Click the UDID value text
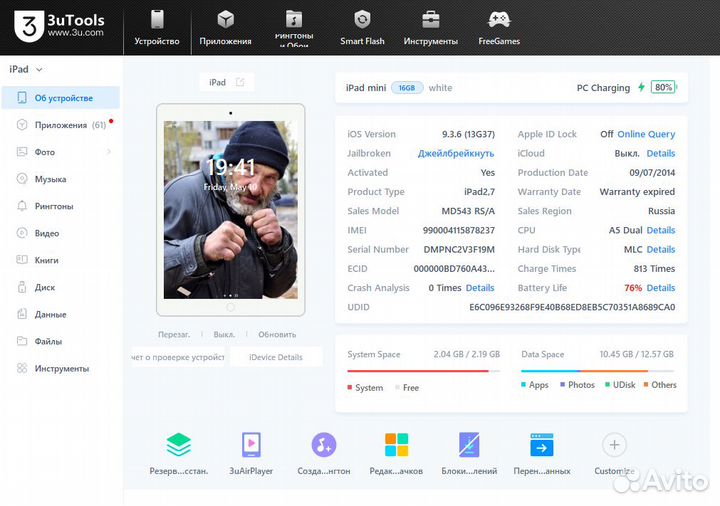Viewport: 720px width, 506px height. [x=572, y=307]
